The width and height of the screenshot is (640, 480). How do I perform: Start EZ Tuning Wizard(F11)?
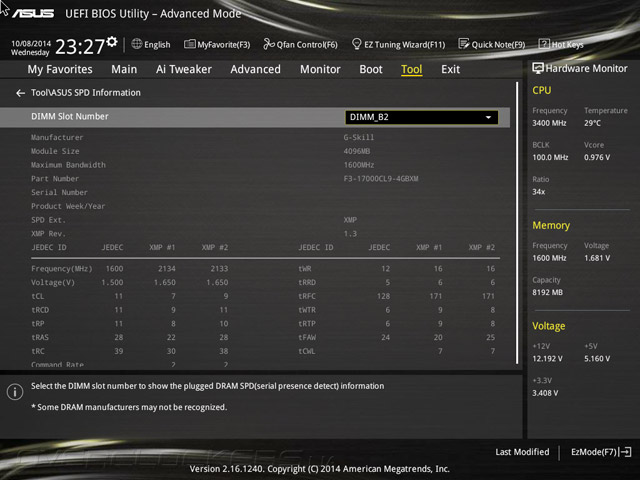398,44
